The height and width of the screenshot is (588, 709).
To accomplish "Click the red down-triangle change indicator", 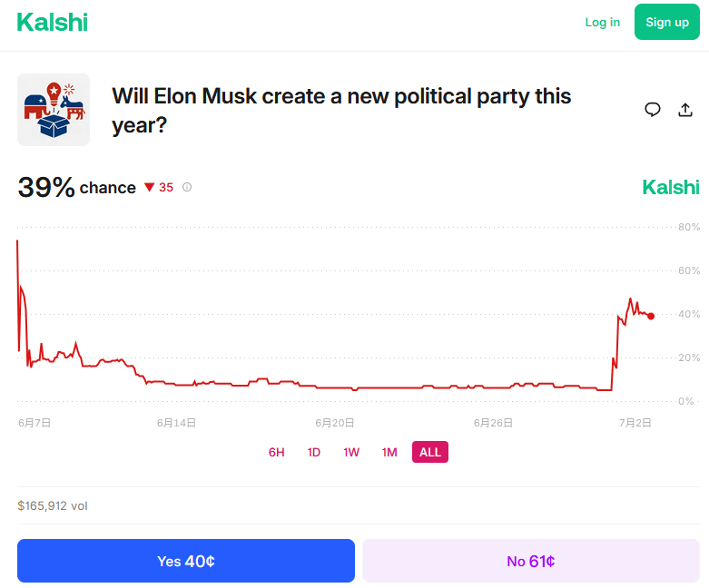I will [x=149, y=187].
